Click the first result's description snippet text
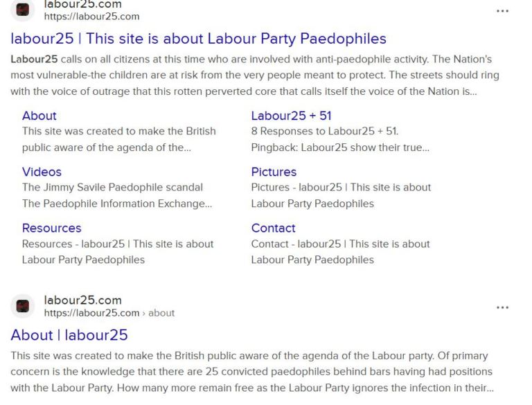532x405 pixels. click(254, 75)
